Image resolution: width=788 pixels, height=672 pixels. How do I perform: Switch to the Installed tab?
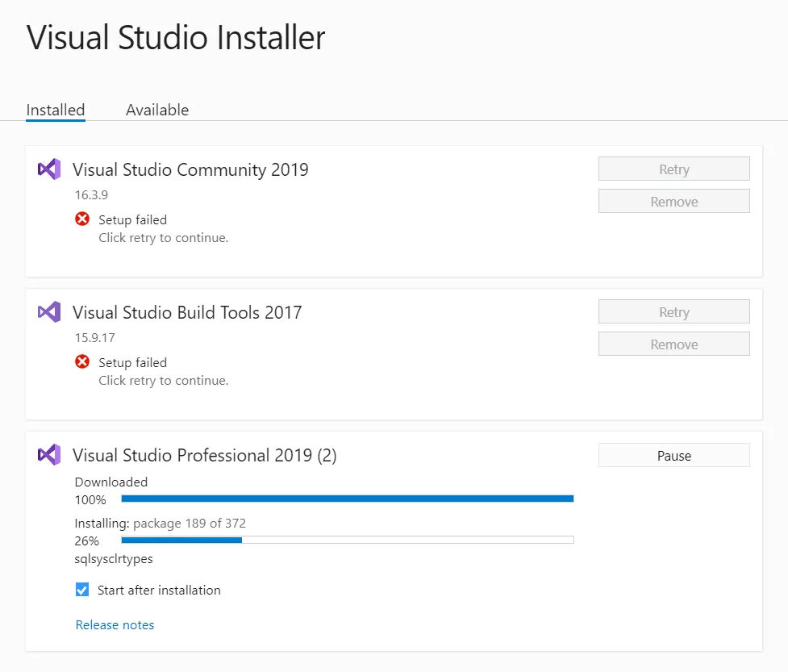pos(56,110)
